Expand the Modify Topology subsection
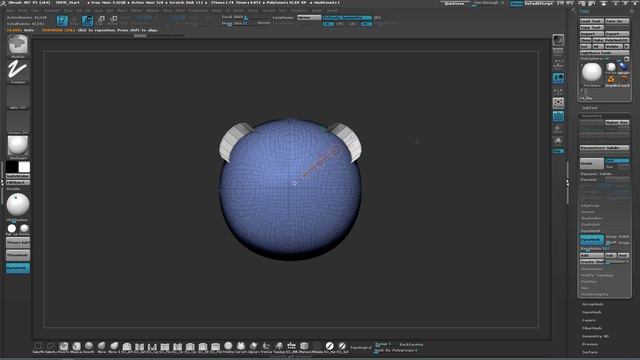The width and height of the screenshot is (640, 360). [597, 275]
